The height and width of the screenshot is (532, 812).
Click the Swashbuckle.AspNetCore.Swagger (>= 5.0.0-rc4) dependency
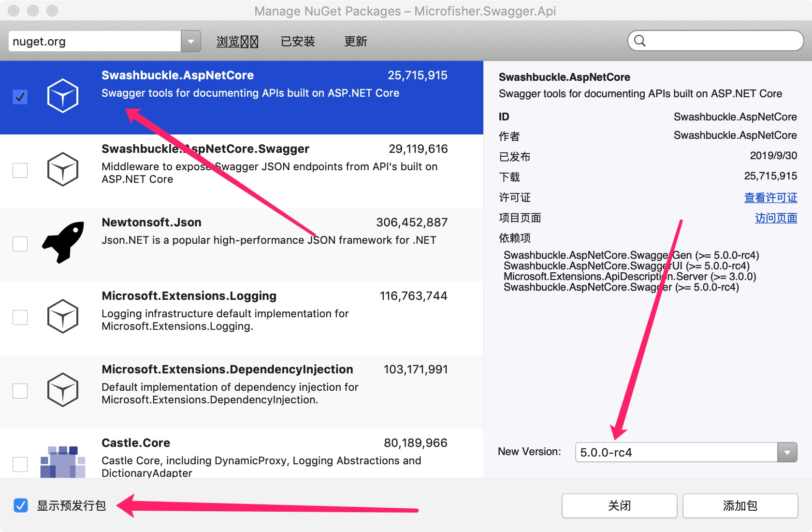(621, 287)
